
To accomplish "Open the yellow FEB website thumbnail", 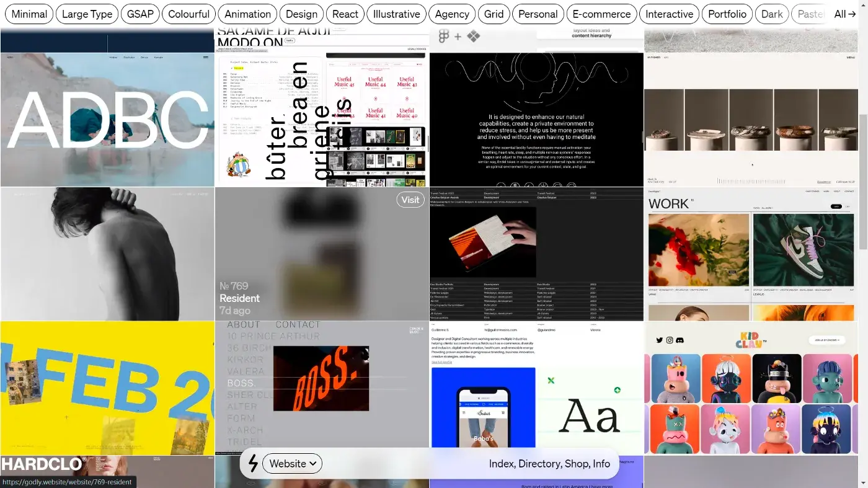I will click(107, 388).
